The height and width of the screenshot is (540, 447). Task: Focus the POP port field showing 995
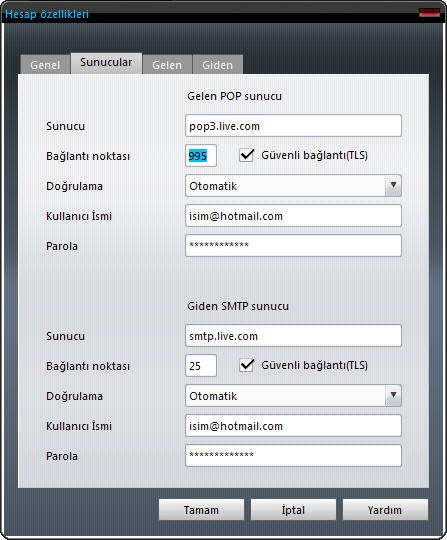coord(201,156)
